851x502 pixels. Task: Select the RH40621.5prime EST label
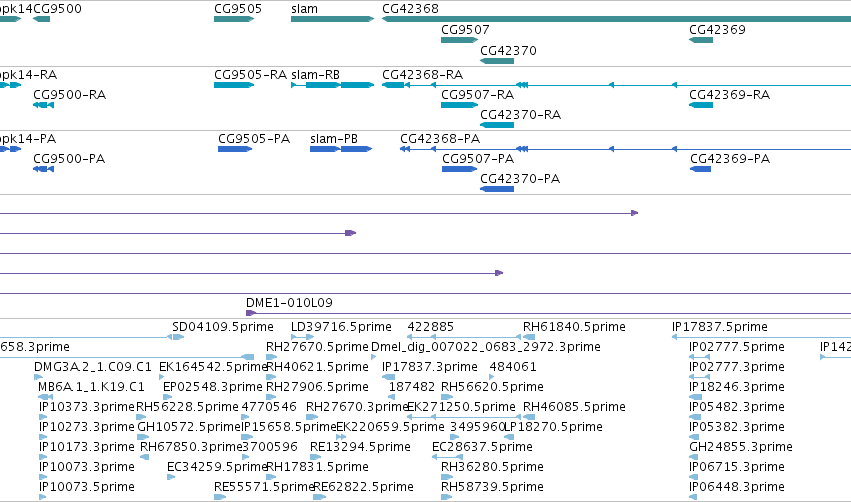[317, 366]
